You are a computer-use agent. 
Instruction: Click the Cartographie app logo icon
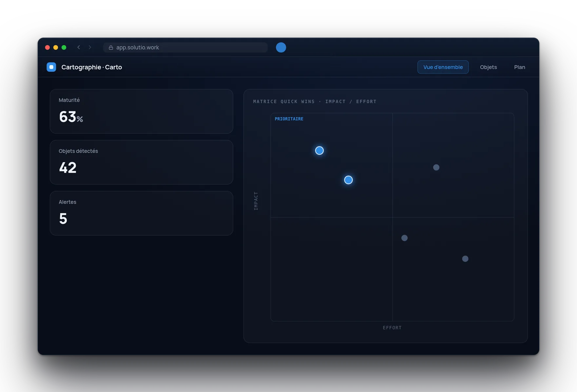tap(51, 67)
